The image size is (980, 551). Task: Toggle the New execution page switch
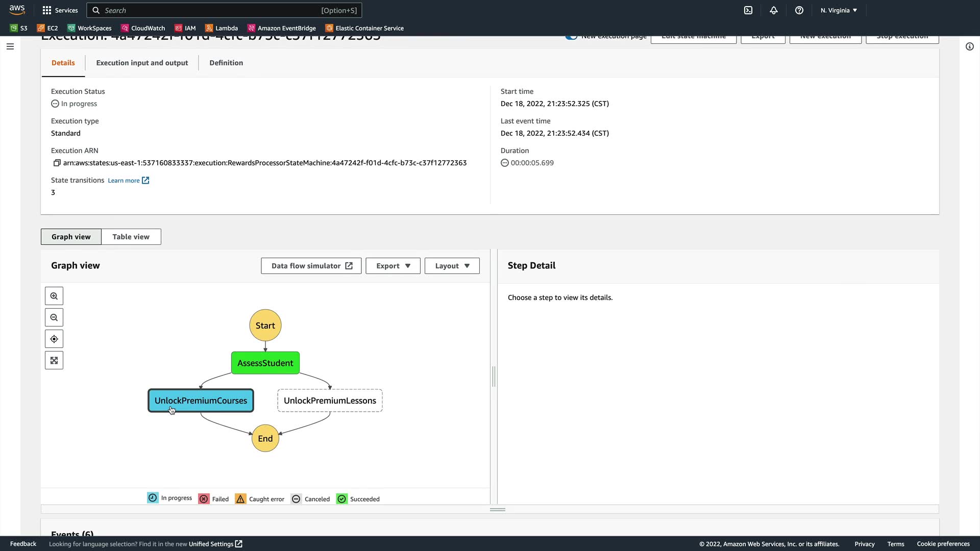571,37
